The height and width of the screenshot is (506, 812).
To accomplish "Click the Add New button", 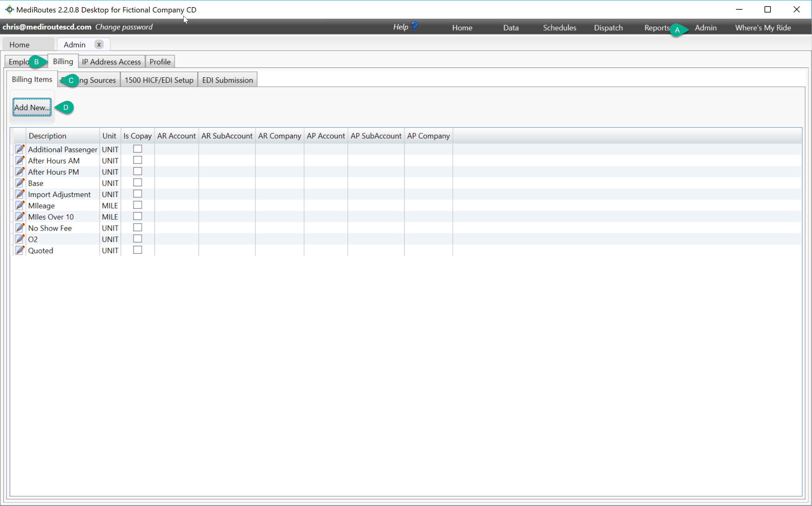I will [x=32, y=107].
